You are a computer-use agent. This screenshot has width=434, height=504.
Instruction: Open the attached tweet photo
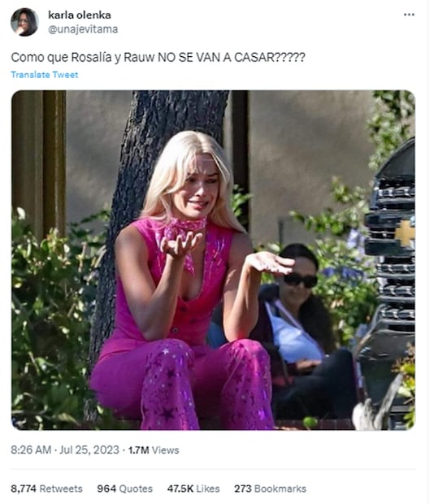pyautogui.click(x=213, y=260)
